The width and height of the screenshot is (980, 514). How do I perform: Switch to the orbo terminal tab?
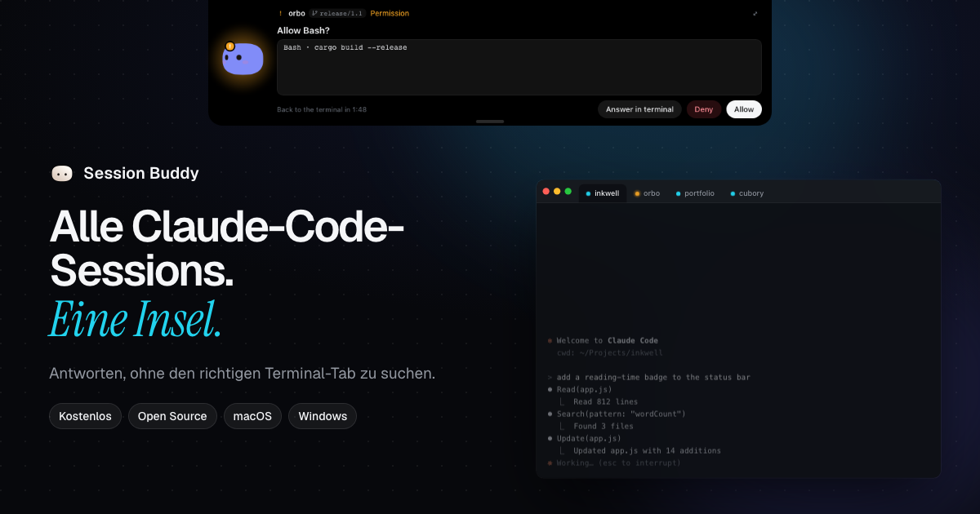tap(647, 193)
